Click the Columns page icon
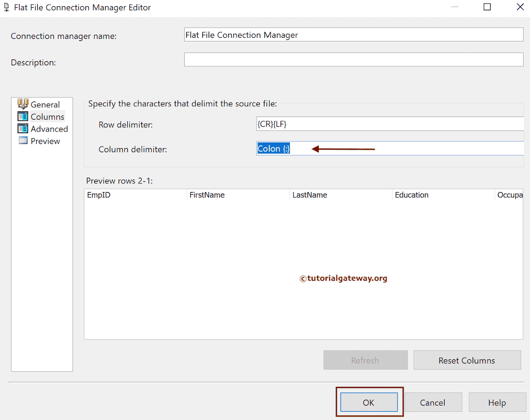The width and height of the screenshot is (530, 420). pyautogui.click(x=24, y=117)
